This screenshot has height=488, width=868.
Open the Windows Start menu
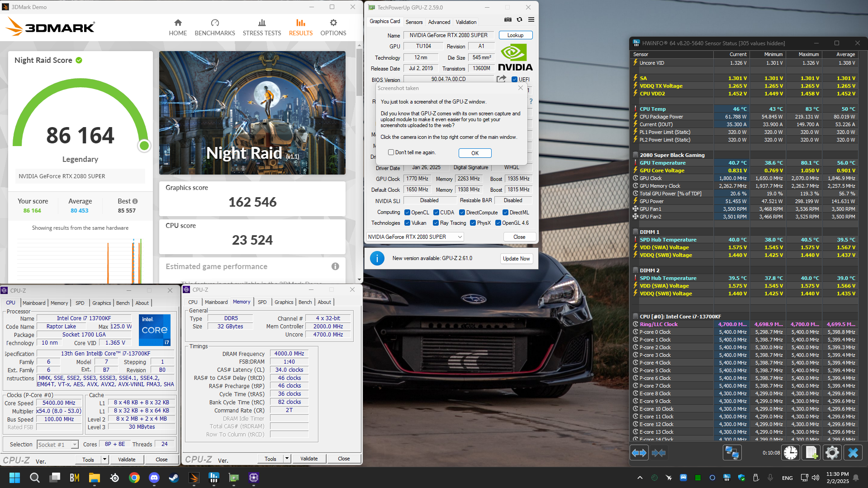(x=14, y=478)
